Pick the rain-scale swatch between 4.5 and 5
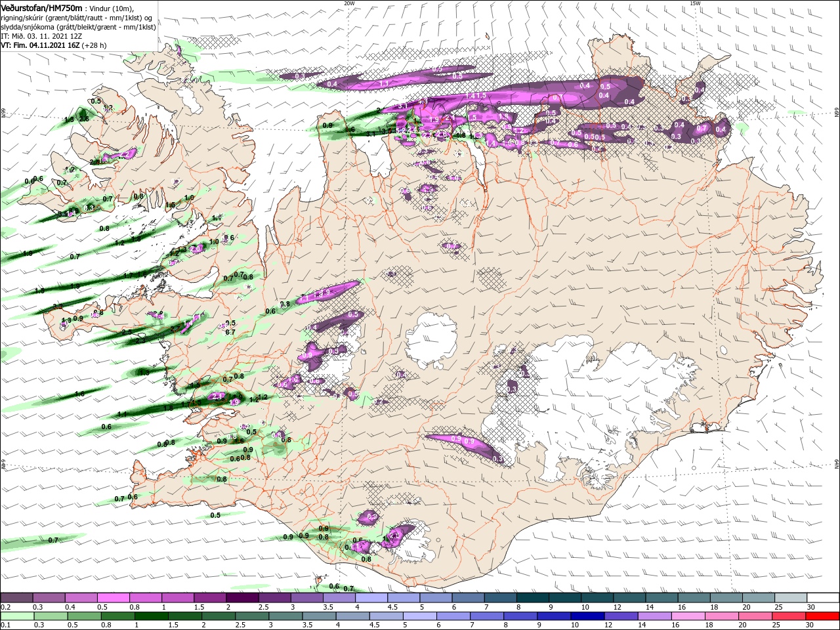Viewport: 840px width, 630px height. tap(387, 616)
